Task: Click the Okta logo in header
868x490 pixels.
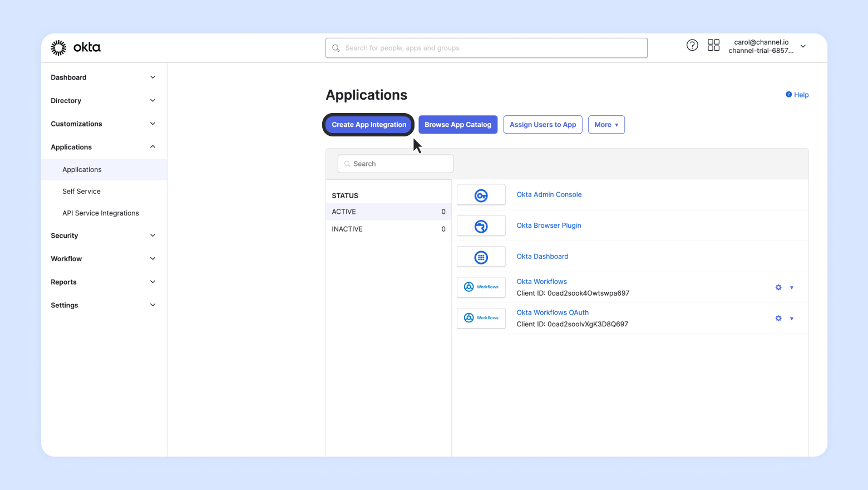Action: click(76, 48)
